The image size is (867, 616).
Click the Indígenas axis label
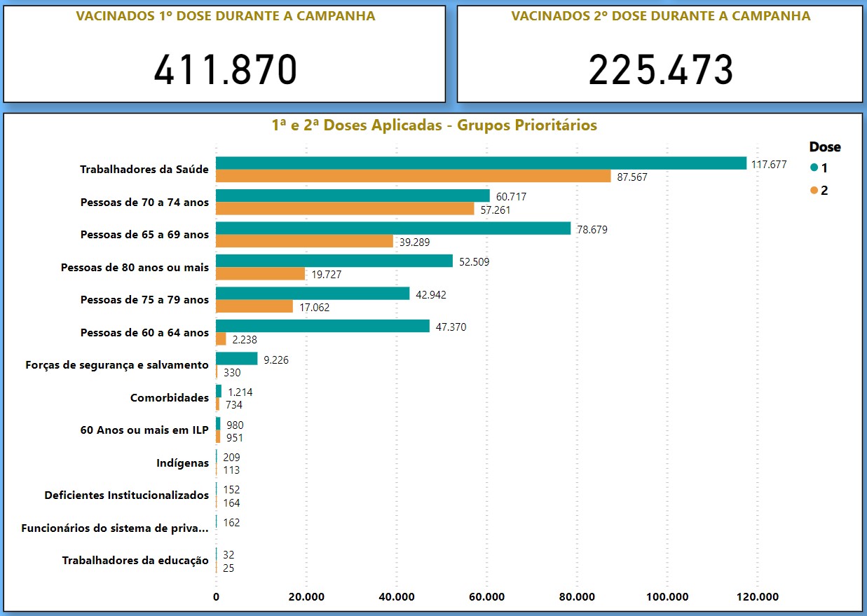(182, 463)
